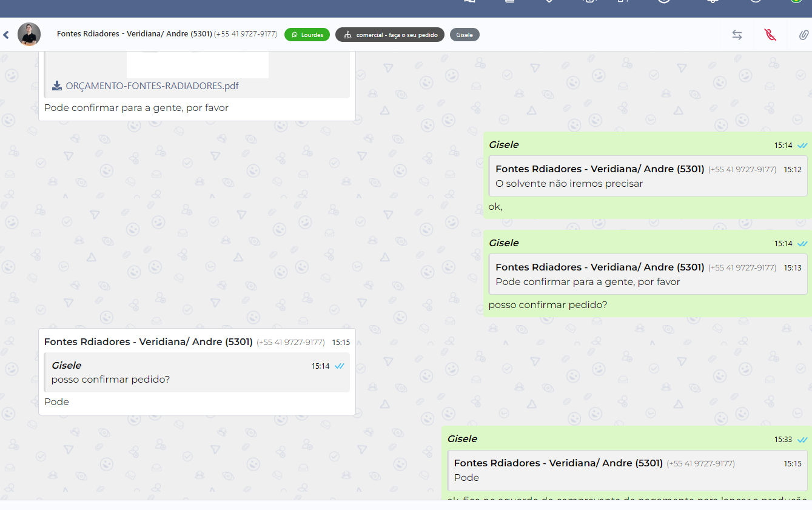812x510 pixels.
Task: Click the green status icon in top bar
Action: (x=796, y=2)
